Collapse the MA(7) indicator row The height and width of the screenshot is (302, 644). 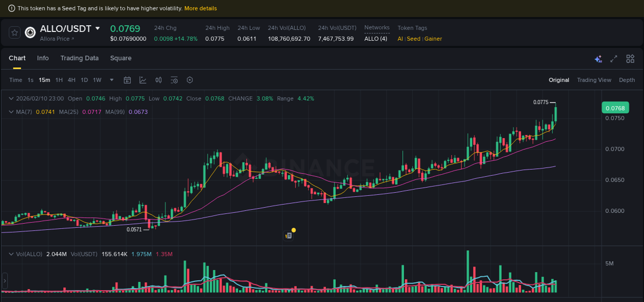[10, 111]
